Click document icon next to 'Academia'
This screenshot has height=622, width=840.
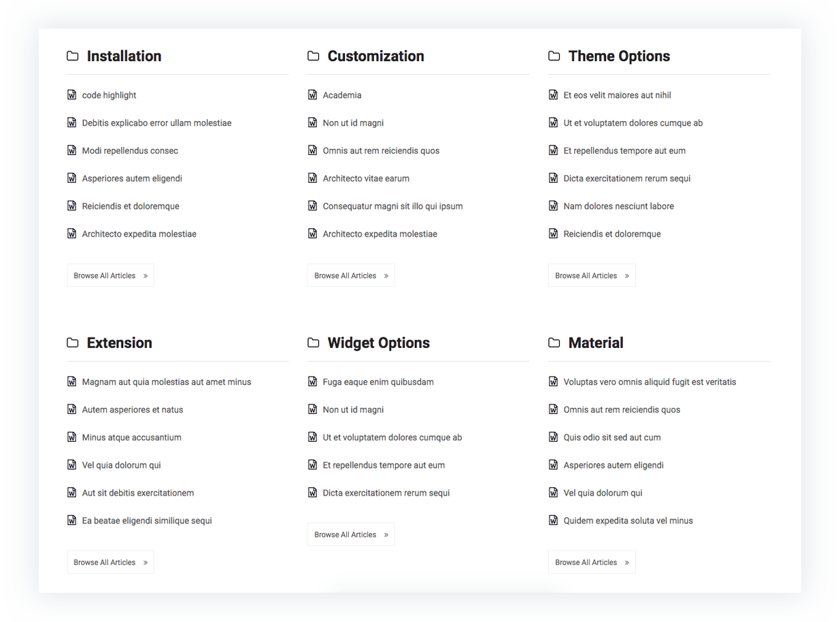tap(312, 94)
